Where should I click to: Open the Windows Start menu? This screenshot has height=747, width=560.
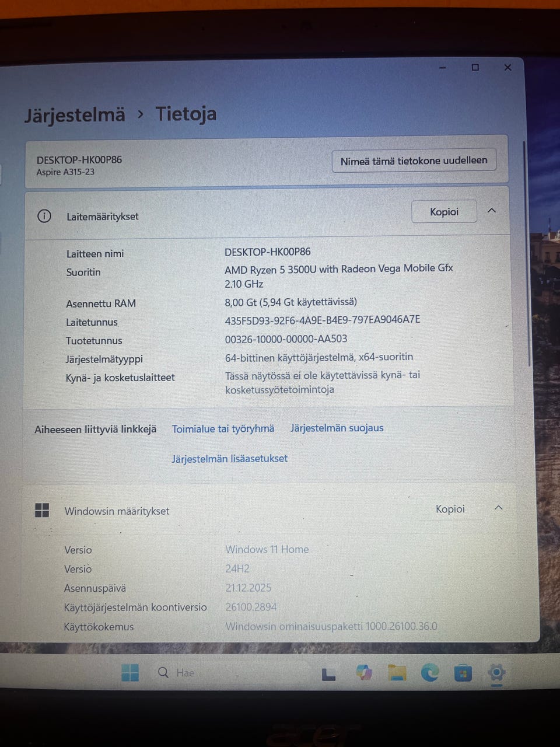pyautogui.click(x=130, y=673)
